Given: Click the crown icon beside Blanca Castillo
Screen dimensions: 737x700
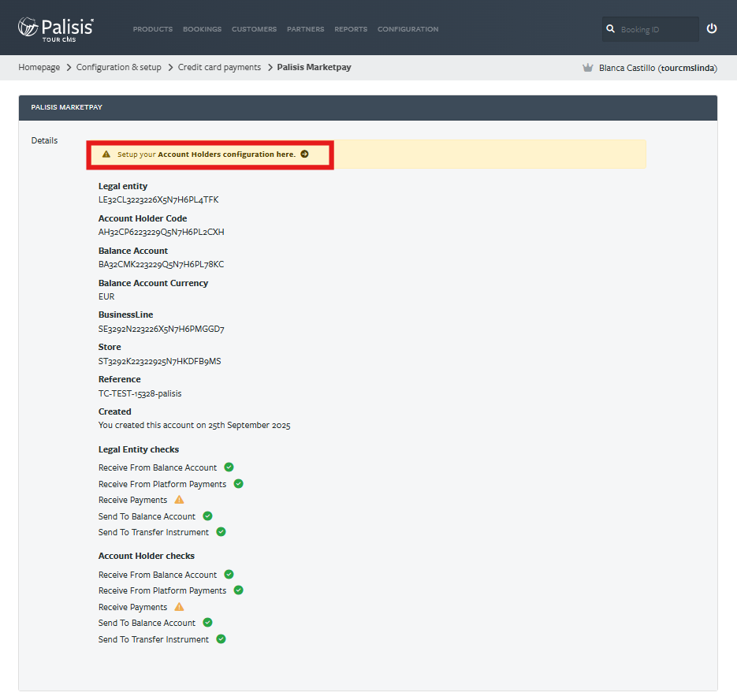Looking at the screenshot, I should (x=587, y=68).
